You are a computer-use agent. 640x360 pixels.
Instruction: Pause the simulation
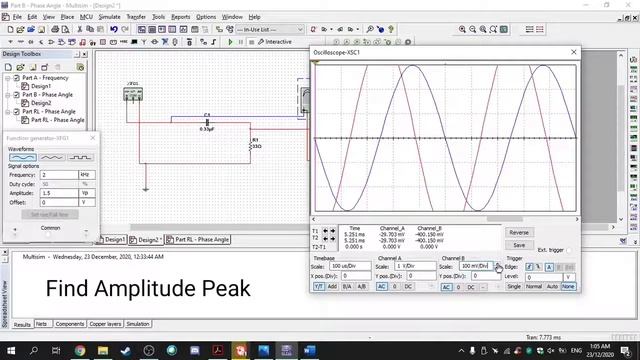click(241, 42)
